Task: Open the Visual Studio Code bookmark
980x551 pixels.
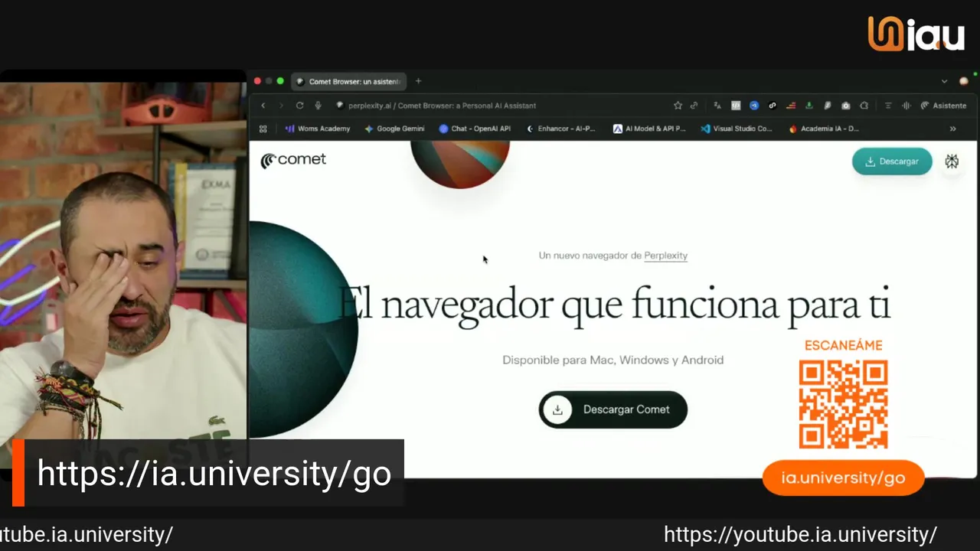Action: tap(737, 129)
